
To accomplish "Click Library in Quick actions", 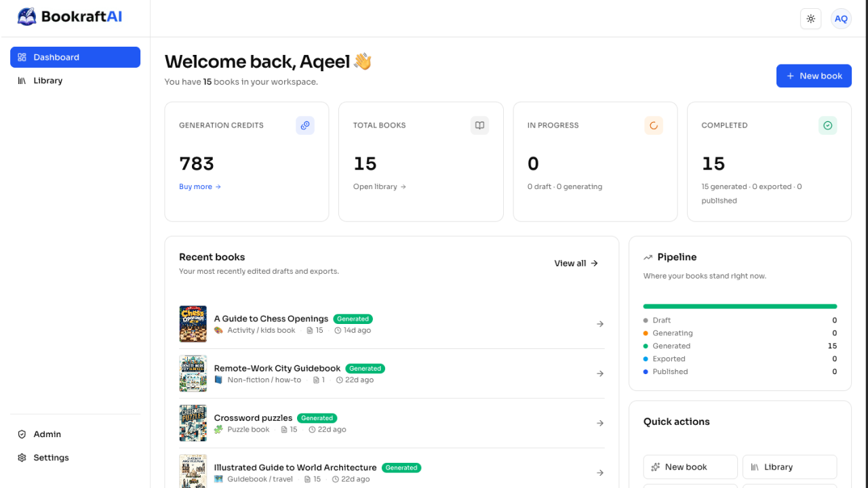I will pos(789,467).
